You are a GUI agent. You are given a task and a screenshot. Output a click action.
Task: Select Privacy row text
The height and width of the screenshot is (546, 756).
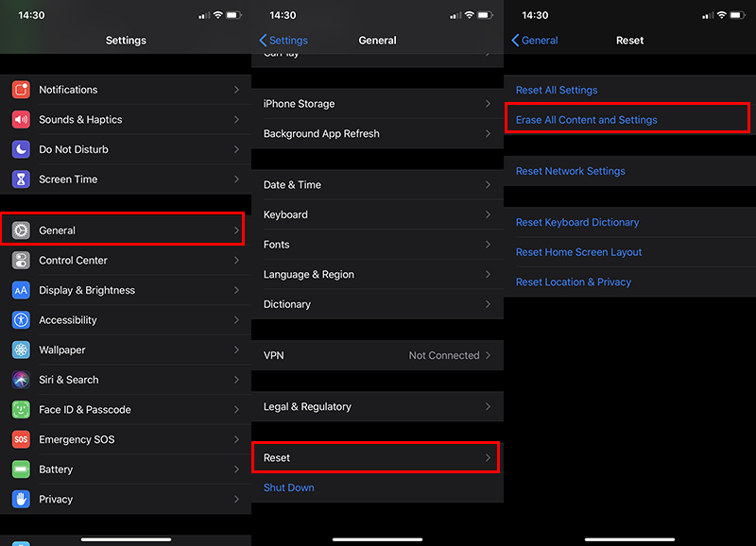[x=56, y=500]
